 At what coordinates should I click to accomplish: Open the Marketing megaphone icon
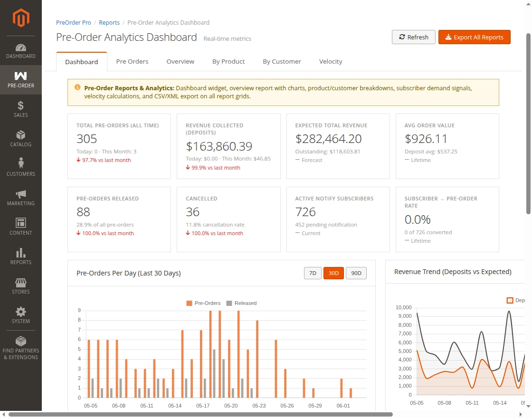coord(21,194)
